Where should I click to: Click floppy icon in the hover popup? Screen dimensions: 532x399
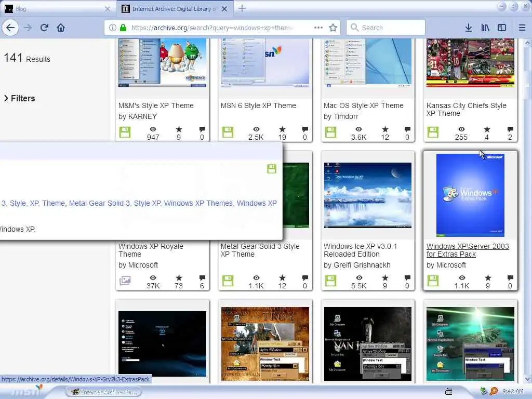pos(272,169)
